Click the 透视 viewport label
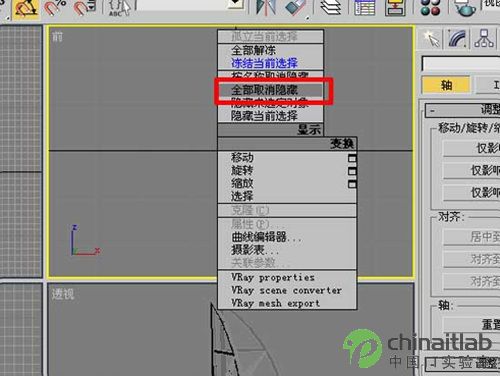Screen dimensions: 500x376 click(63, 294)
